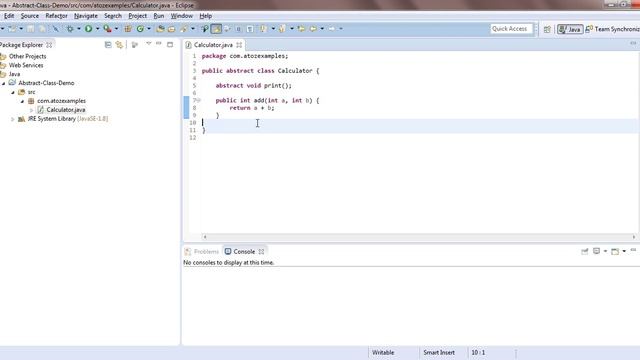Click the Quick Access search field
This screenshot has width=640, height=360.
click(x=511, y=29)
